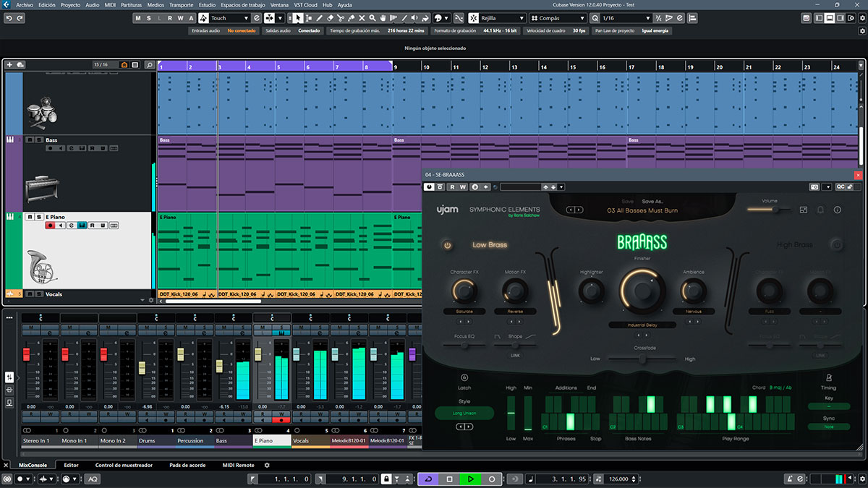Switch to the Editor tab
868x488 pixels.
point(72,466)
